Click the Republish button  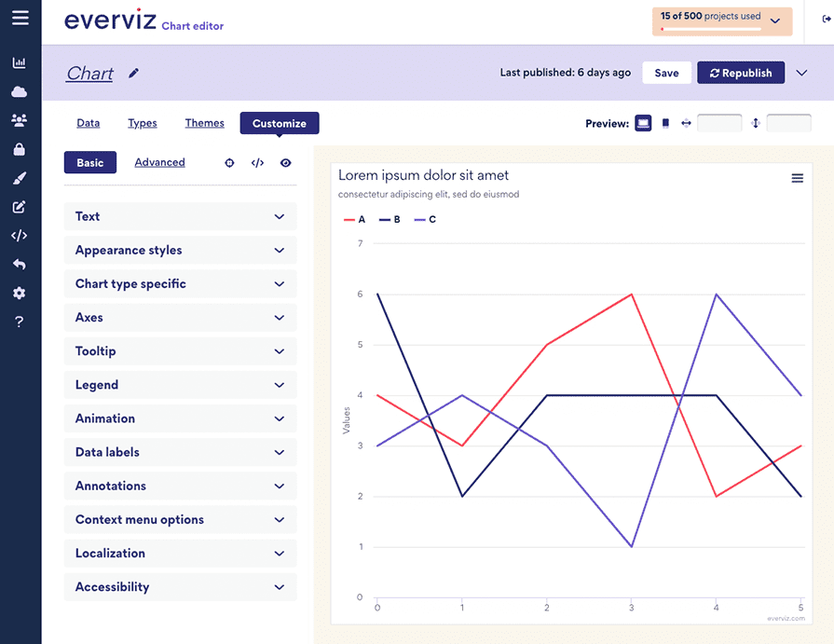tap(741, 73)
